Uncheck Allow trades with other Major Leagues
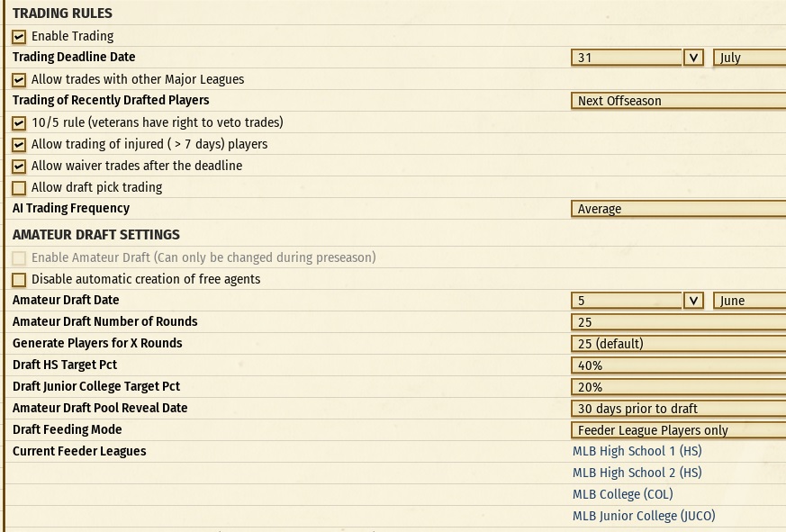The height and width of the screenshot is (532, 786). pos(19,80)
